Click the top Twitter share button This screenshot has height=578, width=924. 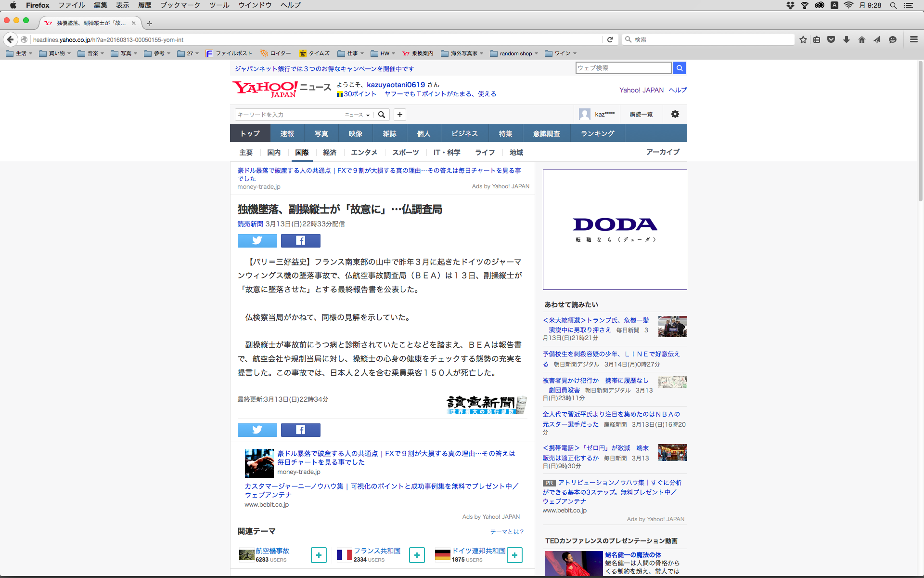coord(257,240)
